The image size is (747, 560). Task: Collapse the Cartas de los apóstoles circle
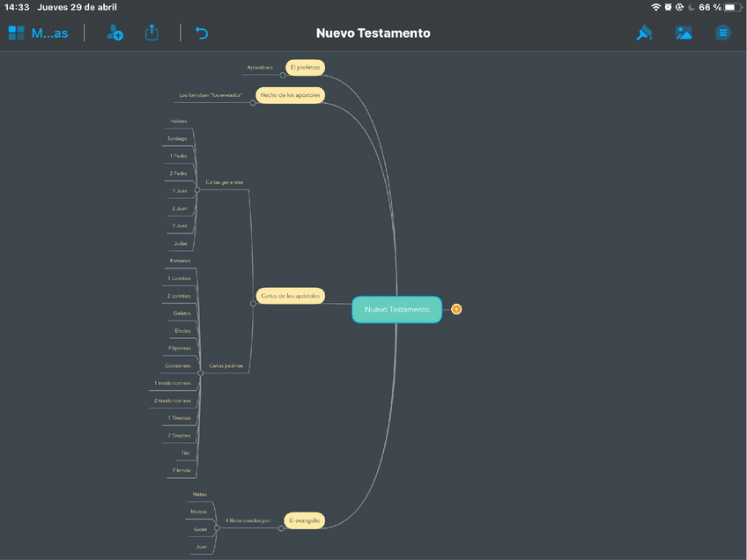pyautogui.click(x=253, y=303)
